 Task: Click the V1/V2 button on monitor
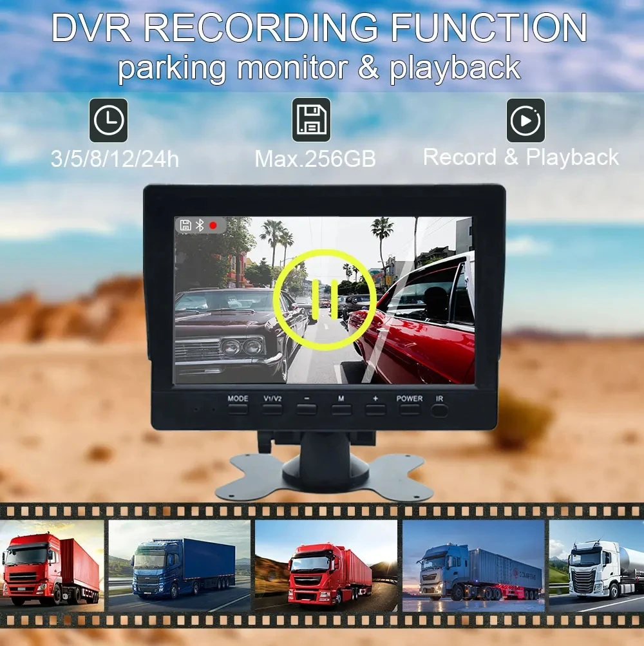click(x=272, y=409)
